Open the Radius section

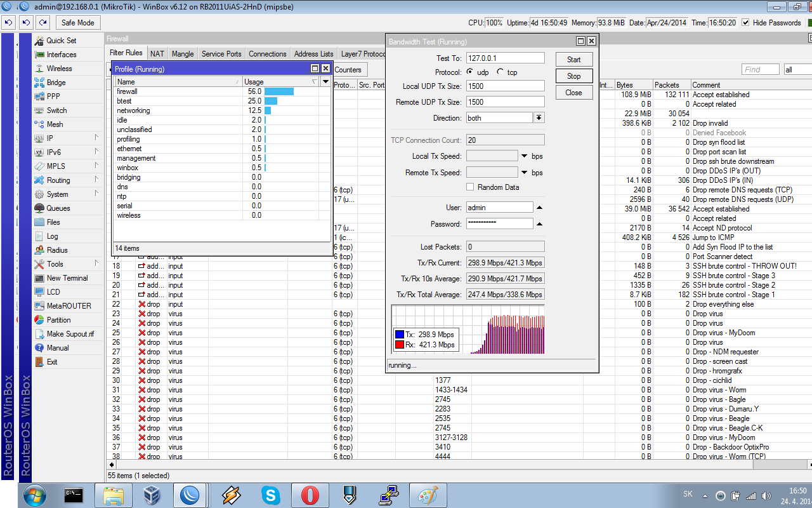click(57, 250)
